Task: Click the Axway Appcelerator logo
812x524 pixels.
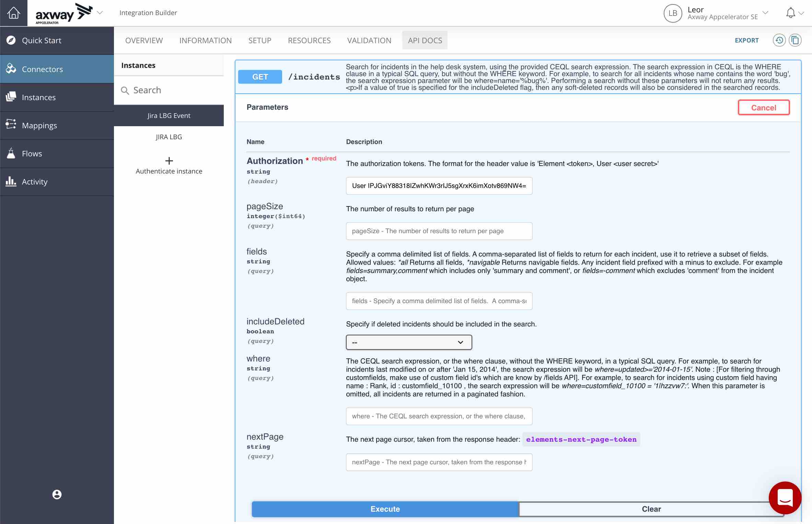Action: click(64, 14)
